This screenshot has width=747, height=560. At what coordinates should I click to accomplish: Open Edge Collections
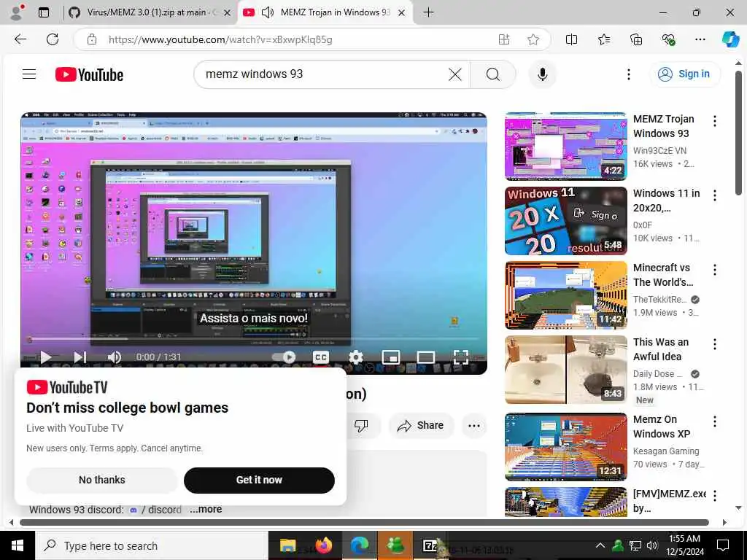pos(636,39)
